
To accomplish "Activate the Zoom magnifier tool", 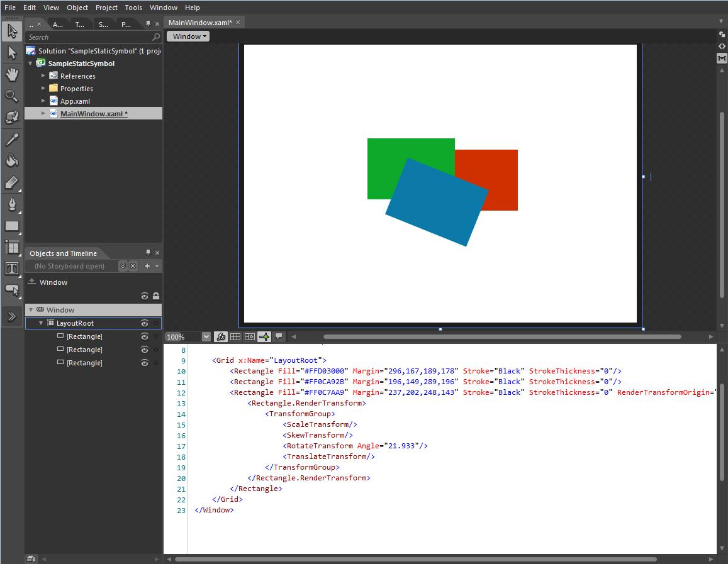I will pos(12,96).
